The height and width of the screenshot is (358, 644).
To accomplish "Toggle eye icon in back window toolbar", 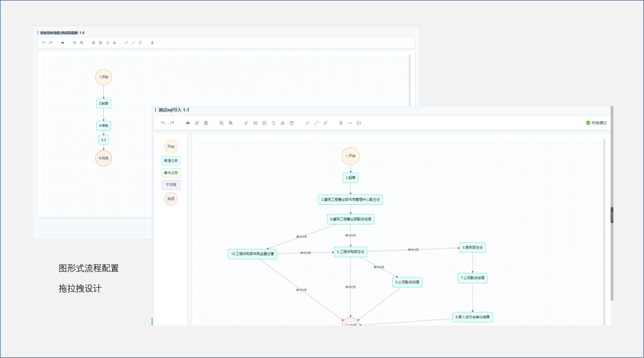I will [63, 43].
